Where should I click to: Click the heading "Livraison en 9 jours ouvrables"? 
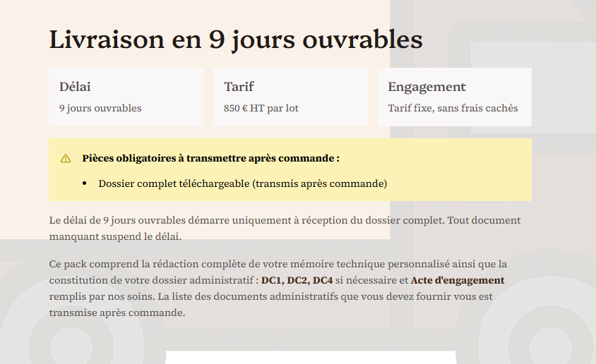[236, 40]
